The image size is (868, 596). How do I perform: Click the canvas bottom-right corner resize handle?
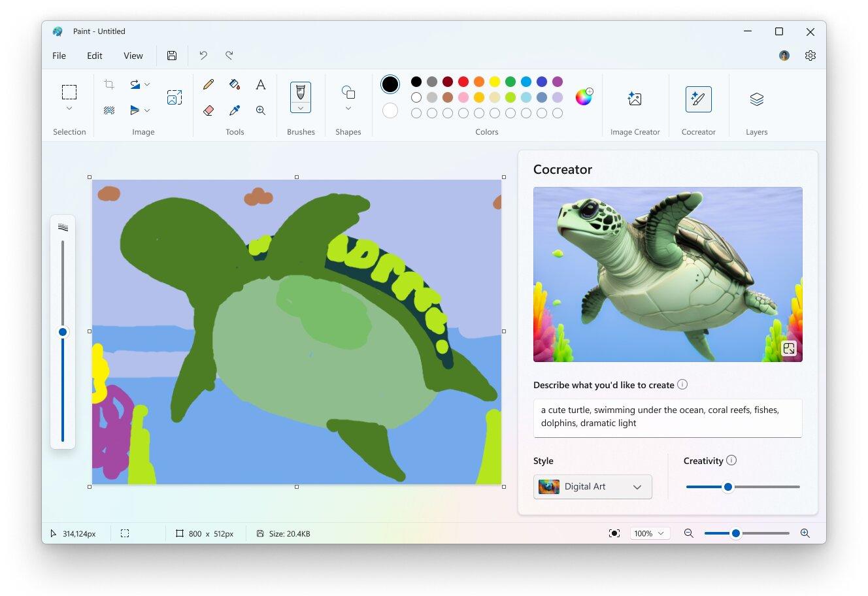tap(504, 487)
